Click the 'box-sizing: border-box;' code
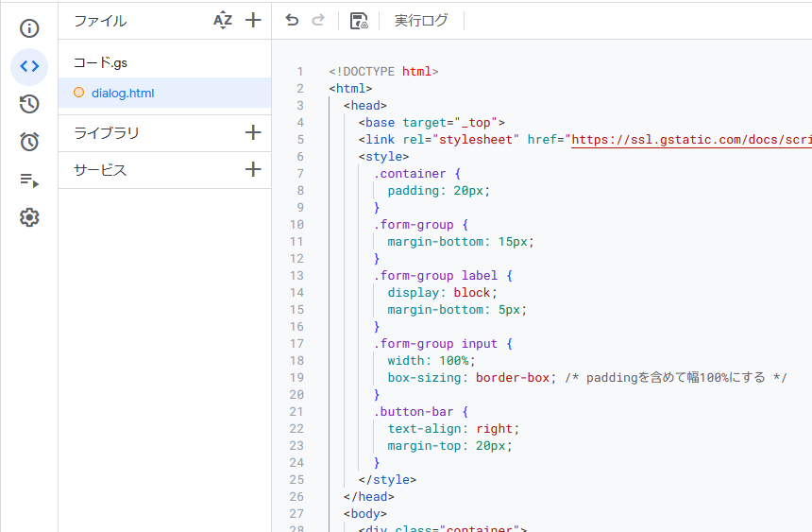Screen dimensions: 812x532 coord(472,377)
